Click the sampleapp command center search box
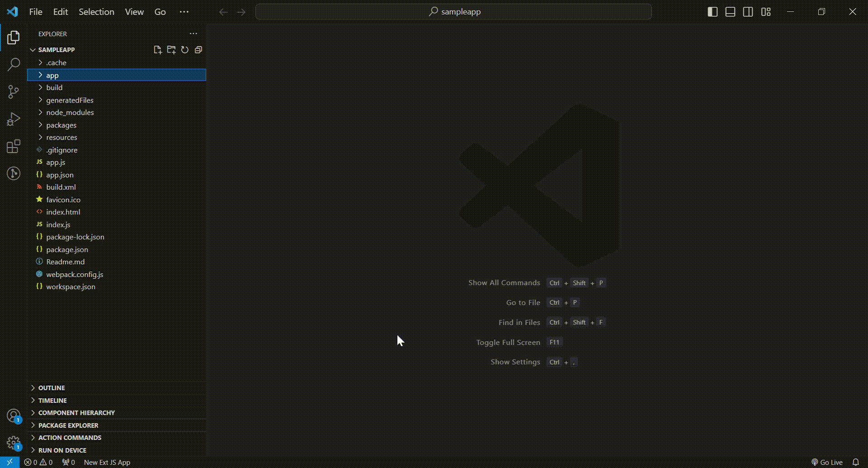 click(453, 12)
